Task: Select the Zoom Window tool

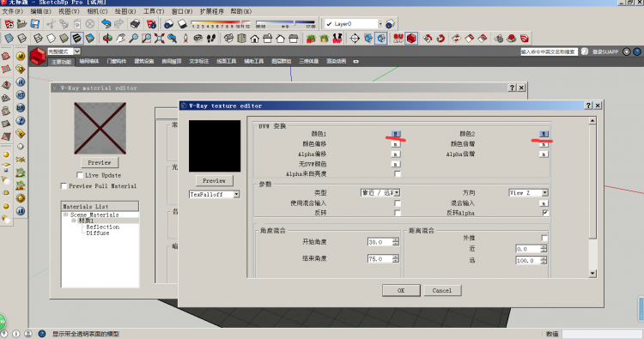Action: [x=146, y=39]
